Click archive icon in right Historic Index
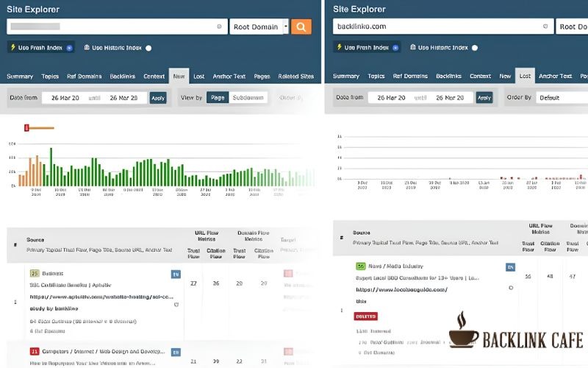This screenshot has width=588, height=368. 413,47
